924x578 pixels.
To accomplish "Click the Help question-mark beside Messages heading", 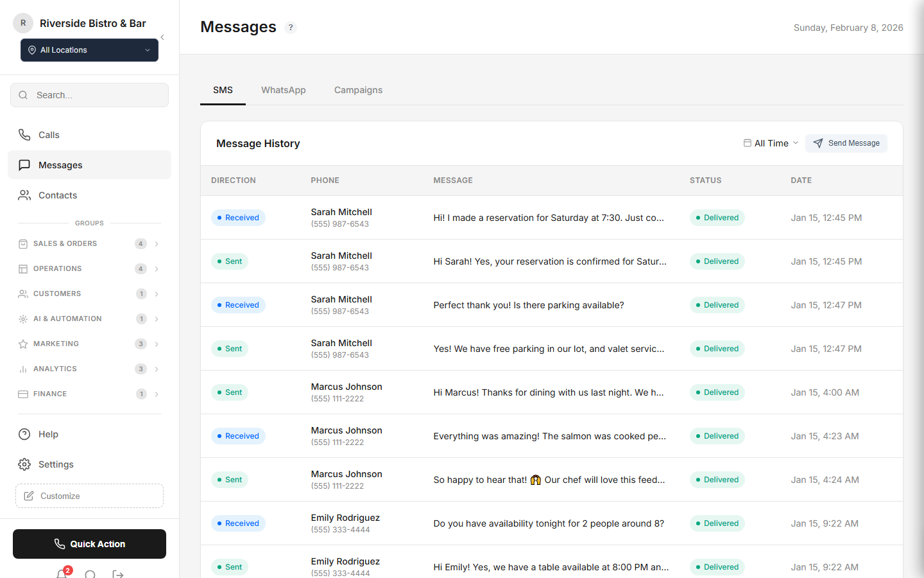I will (x=291, y=27).
